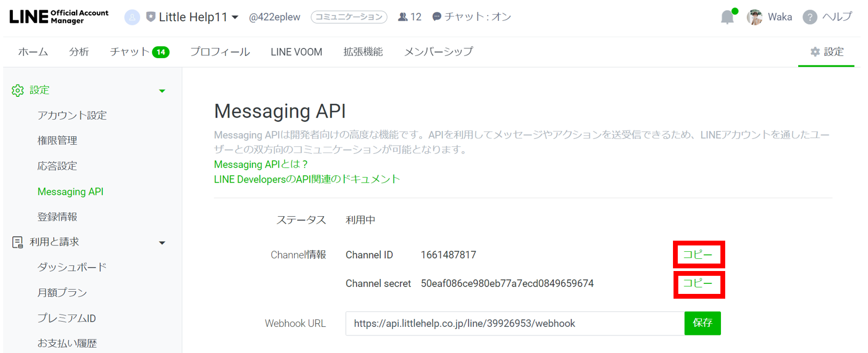Open the LINE VOOM tab
This screenshot has width=868, height=353.
(x=296, y=52)
